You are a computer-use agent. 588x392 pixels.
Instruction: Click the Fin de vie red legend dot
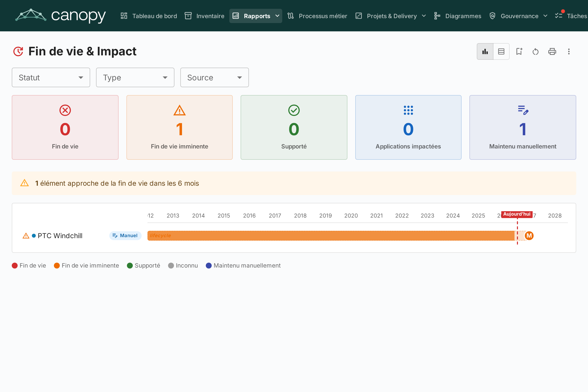click(x=15, y=266)
